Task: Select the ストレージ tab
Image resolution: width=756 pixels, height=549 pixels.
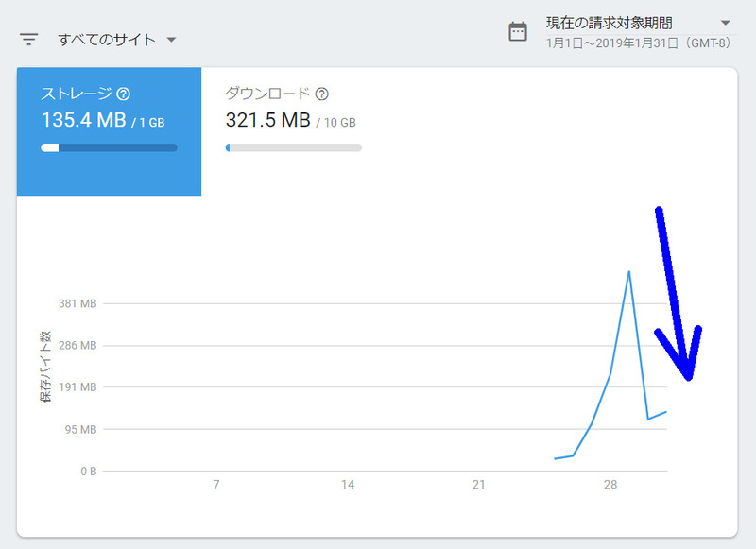Action: 109,131
